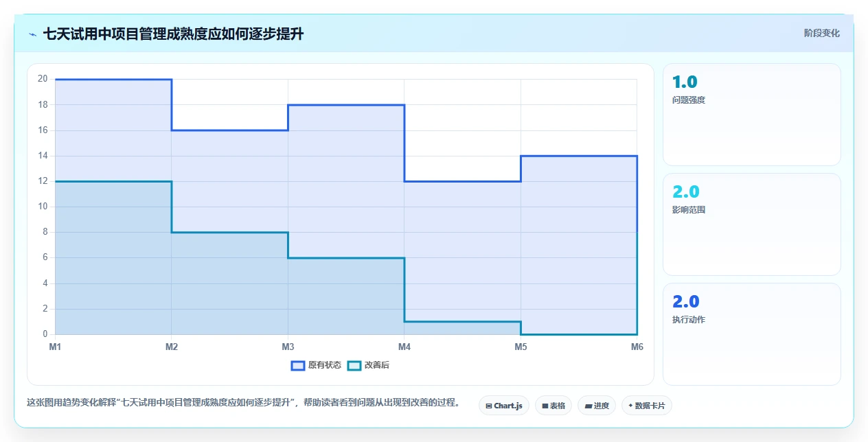Click the 表格 tag chip

553,406
